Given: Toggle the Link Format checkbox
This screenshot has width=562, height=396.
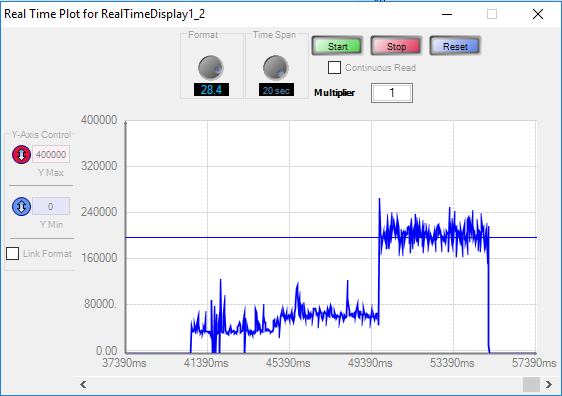Looking at the screenshot, I should [13, 253].
